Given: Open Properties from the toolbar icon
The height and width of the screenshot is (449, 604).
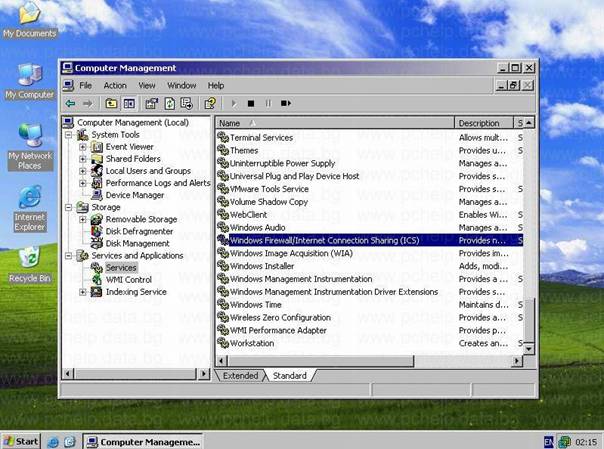Looking at the screenshot, I should tap(150, 103).
